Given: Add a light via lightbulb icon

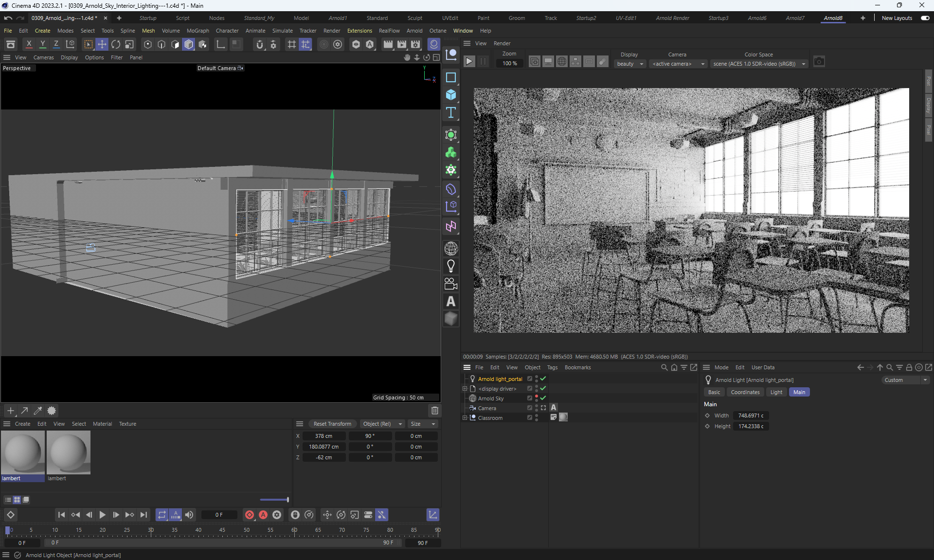Looking at the screenshot, I should point(451,266).
